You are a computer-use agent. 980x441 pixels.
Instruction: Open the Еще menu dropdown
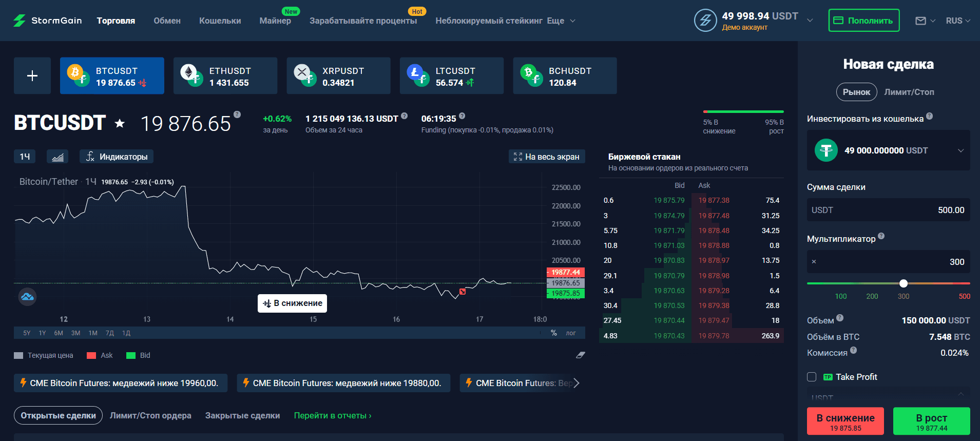pyautogui.click(x=561, y=21)
